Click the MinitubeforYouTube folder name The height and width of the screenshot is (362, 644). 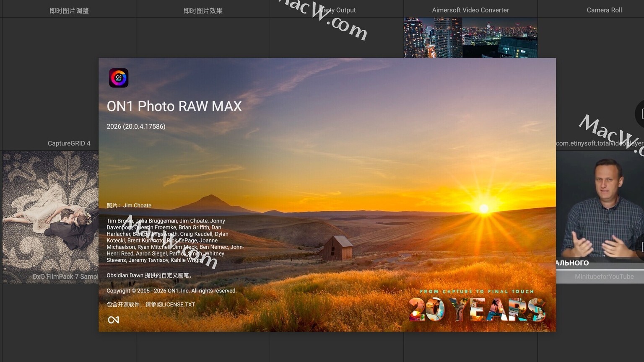604,277
